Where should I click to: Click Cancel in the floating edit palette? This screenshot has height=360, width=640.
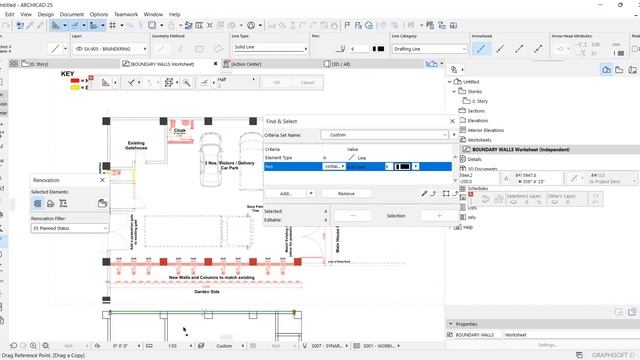click(x=307, y=82)
